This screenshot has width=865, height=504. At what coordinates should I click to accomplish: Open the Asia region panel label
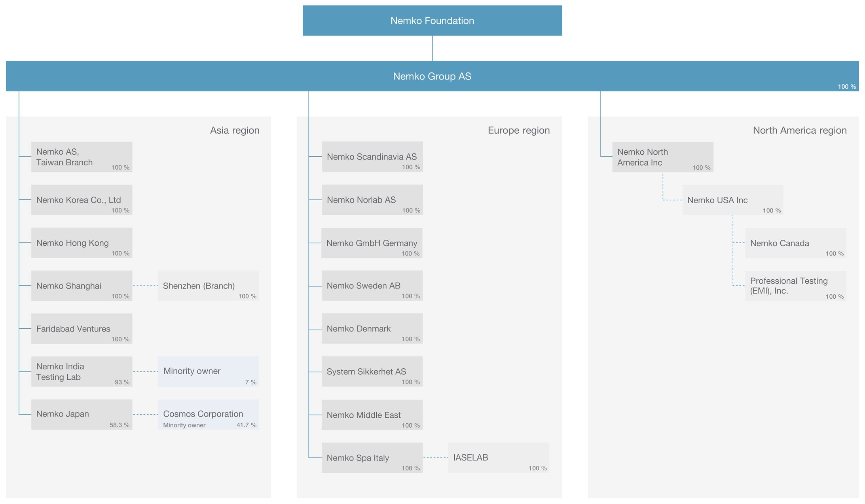pos(235,130)
